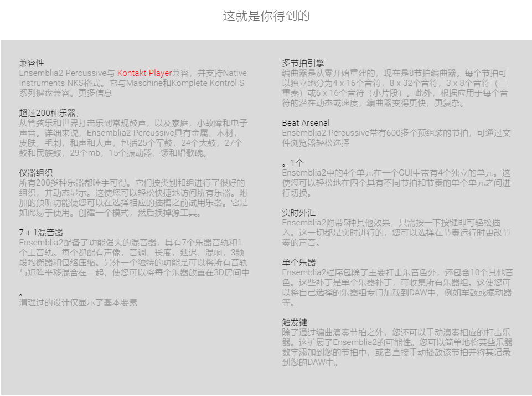Click the text 件浏览器轻松选择
Viewport: 532px width, 396px height.
click(316, 143)
